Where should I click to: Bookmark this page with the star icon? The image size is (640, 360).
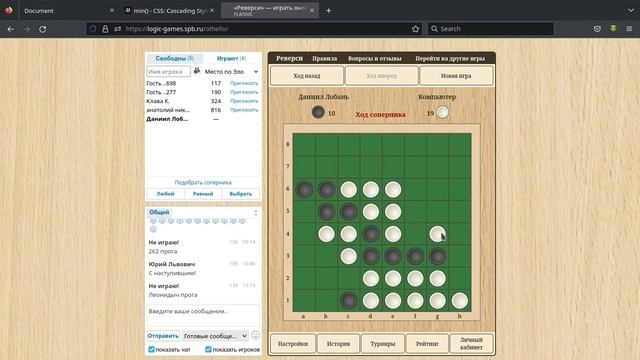(416, 29)
